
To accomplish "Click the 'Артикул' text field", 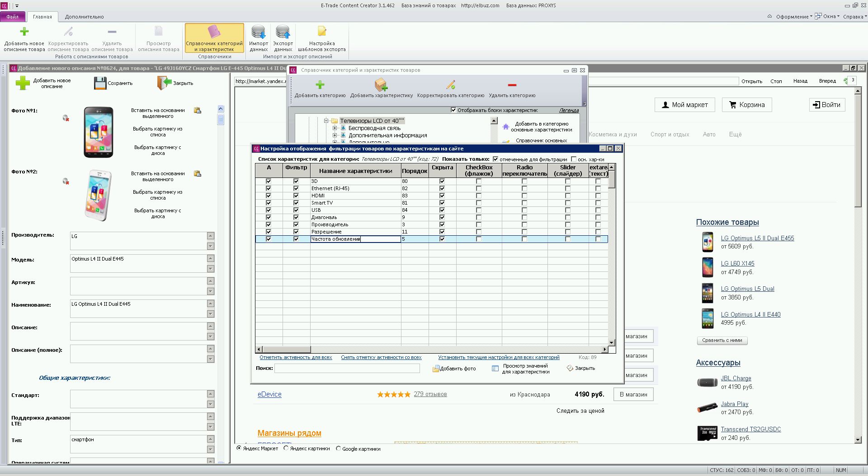I will (138, 286).
